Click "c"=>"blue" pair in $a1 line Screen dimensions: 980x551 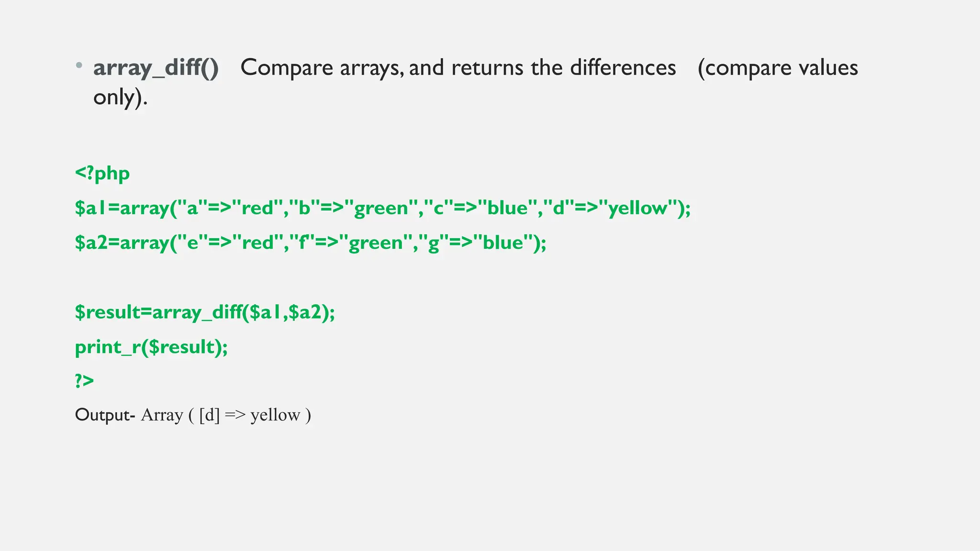tap(483, 208)
